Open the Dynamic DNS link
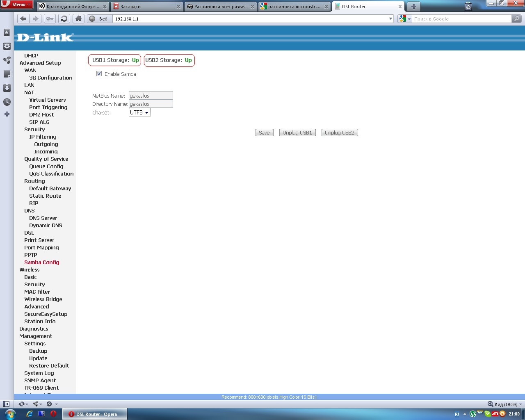This screenshot has height=420, width=525. click(46, 226)
